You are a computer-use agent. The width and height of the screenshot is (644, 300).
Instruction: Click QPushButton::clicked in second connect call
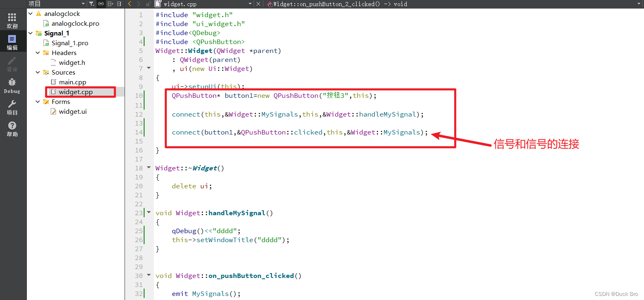point(282,132)
